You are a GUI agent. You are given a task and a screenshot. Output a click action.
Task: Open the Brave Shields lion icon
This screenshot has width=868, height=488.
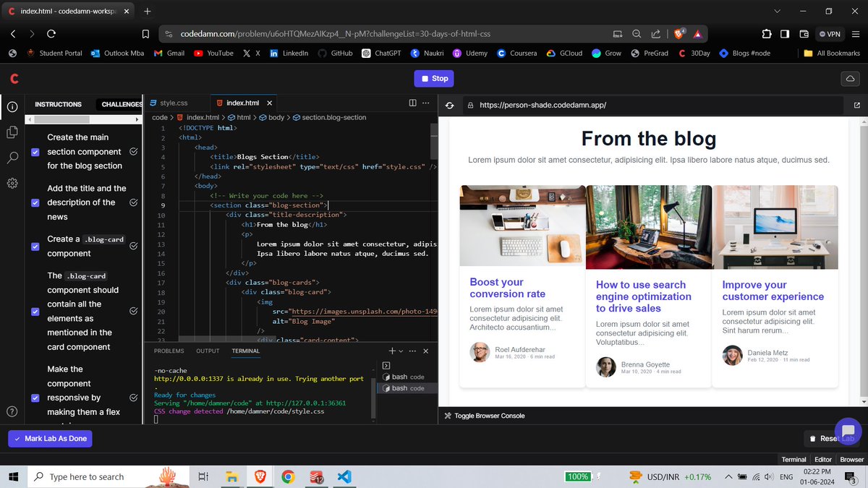(680, 33)
